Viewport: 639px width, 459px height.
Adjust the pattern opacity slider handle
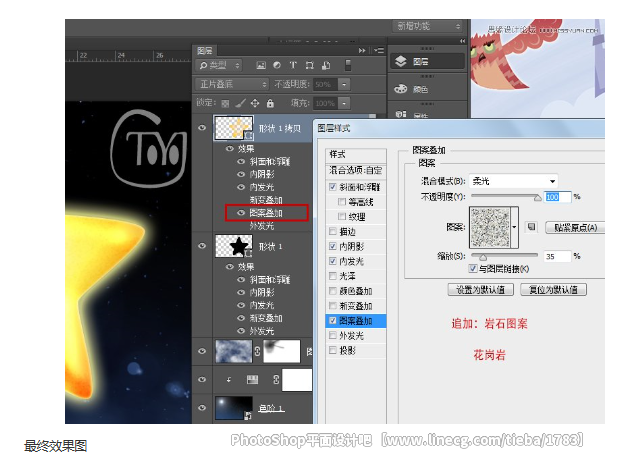coord(538,198)
